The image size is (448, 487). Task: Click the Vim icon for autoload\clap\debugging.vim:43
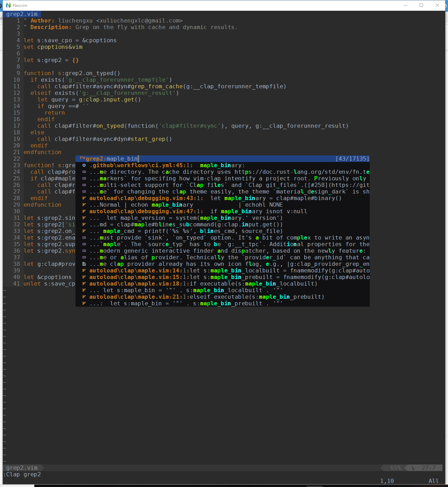pos(83,198)
